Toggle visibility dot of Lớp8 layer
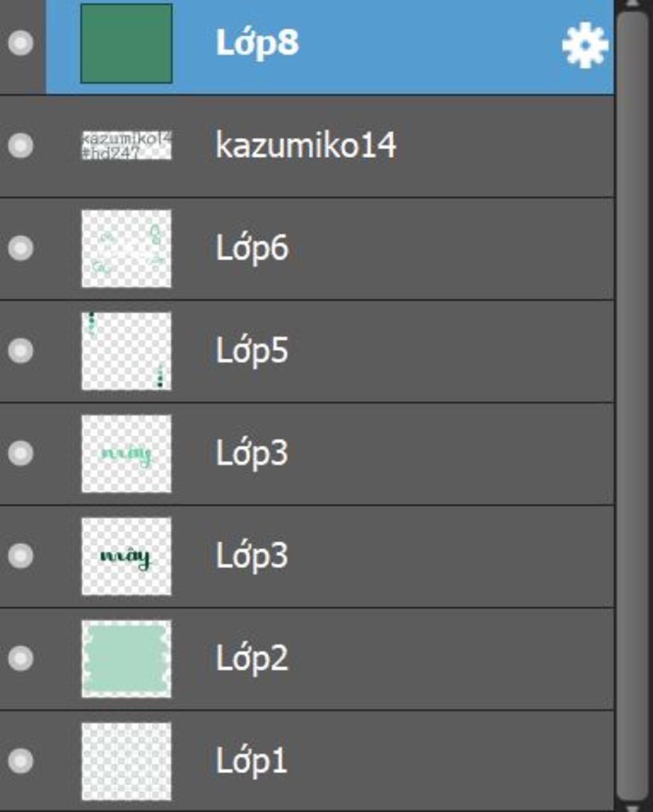Viewport: 653px width, 812px height. pos(20,43)
